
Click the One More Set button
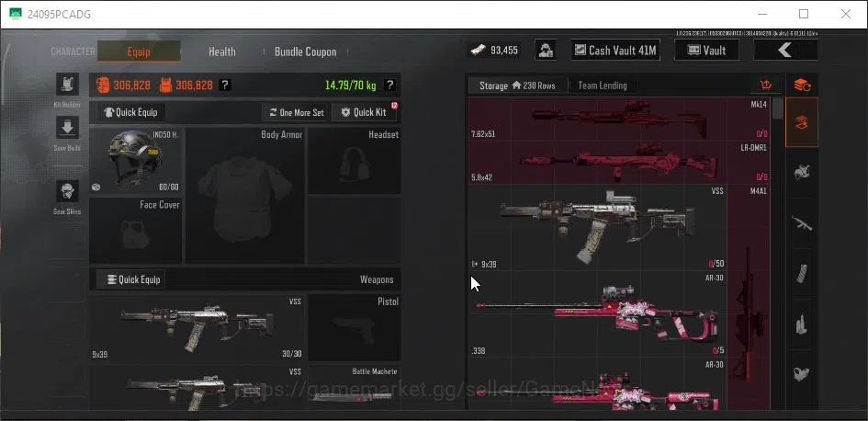pyautogui.click(x=296, y=112)
